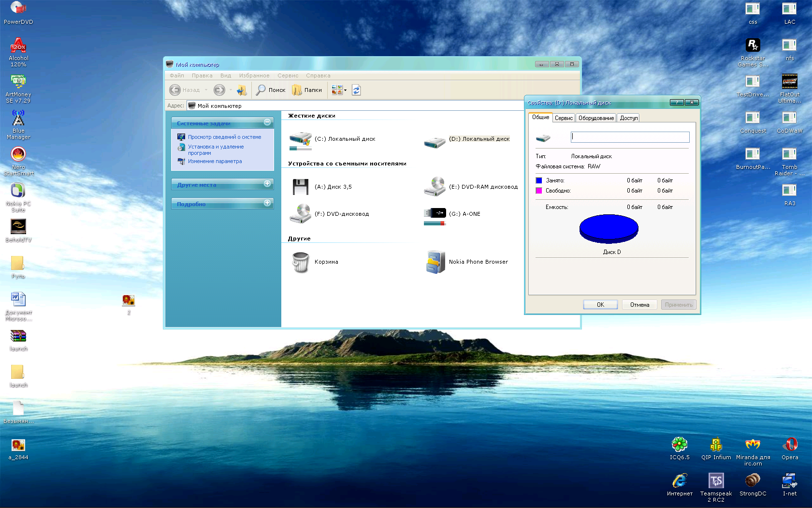The height and width of the screenshot is (508, 812).
Task: Select the (G:) A-ONE removable drive
Action: (x=435, y=214)
